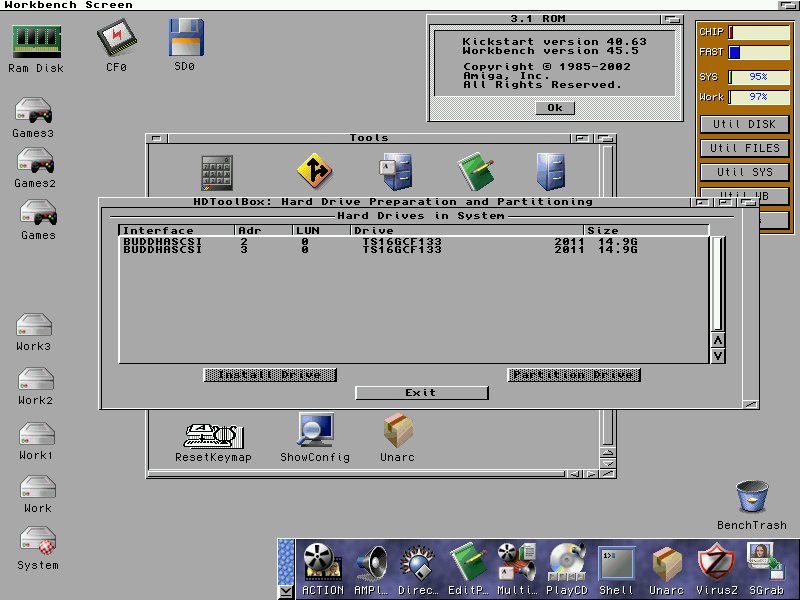Click the 3.1 ROM window title bar
The width and height of the screenshot is (800, 600).
pos(544,19)
